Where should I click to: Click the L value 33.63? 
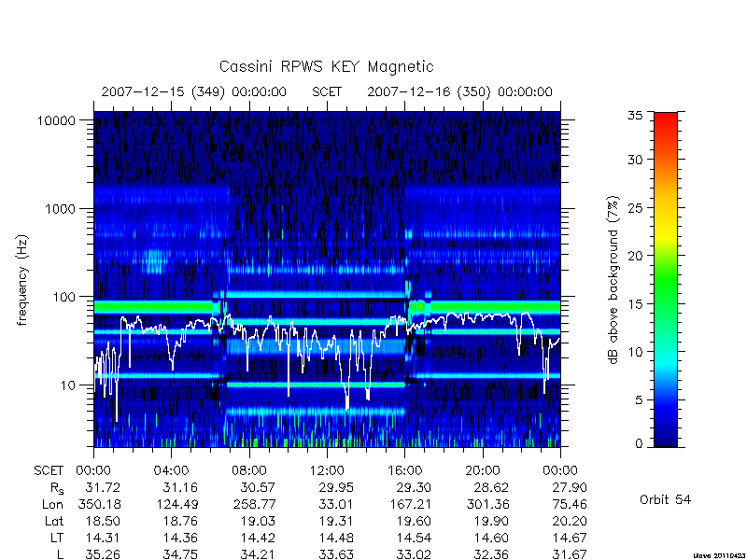[x=336, y=554]
